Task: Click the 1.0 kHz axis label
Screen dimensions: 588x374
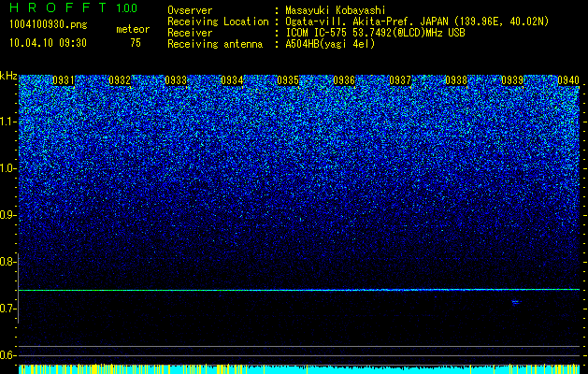Action: tap(7, 168)
